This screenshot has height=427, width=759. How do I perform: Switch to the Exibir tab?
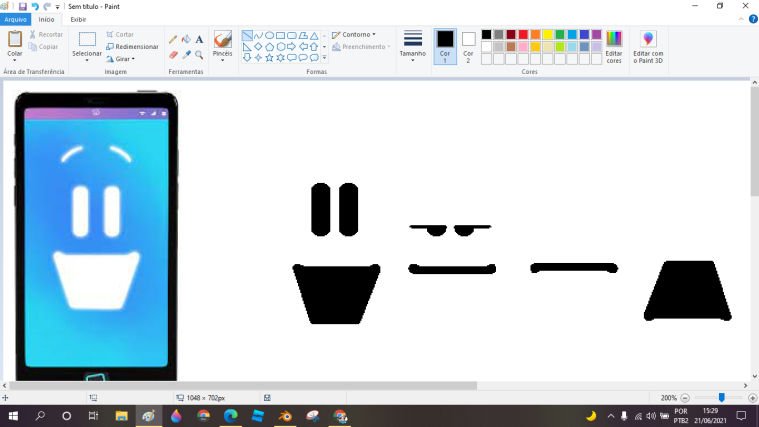78,19
